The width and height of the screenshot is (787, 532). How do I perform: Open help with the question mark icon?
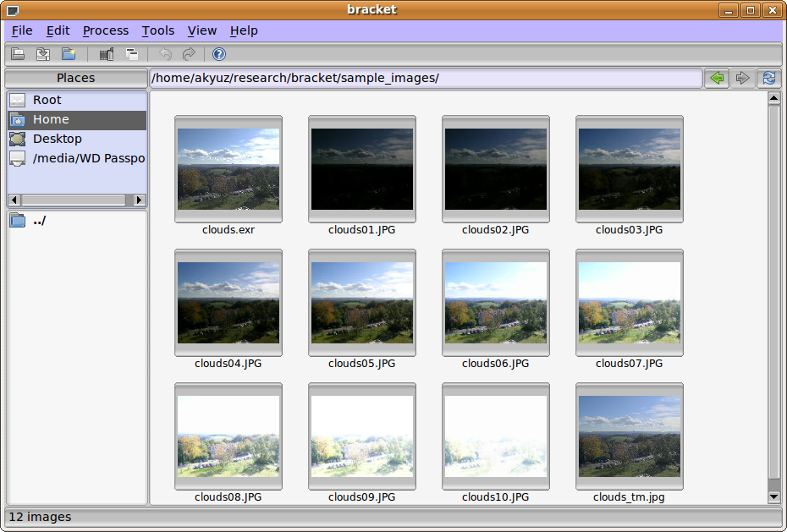pyautogui.click(x=219, y=54)
